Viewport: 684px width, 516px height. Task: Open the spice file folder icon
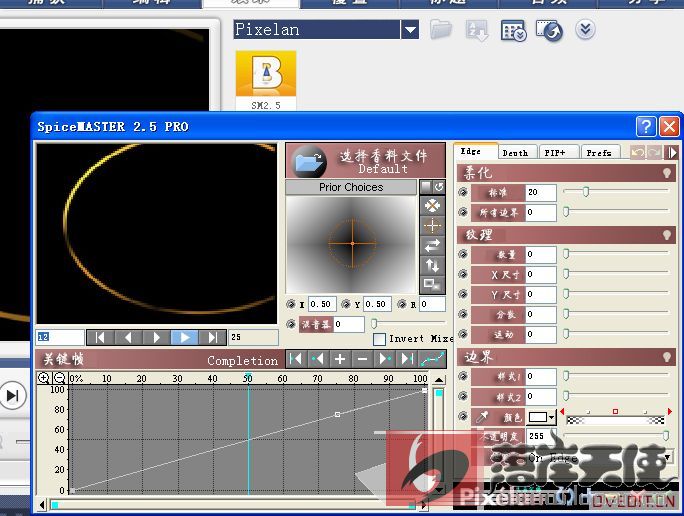coord(308,161)
